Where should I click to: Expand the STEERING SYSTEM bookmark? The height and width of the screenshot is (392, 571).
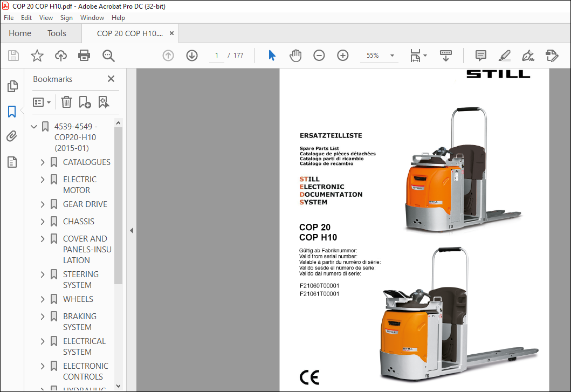tap(43, 274)
